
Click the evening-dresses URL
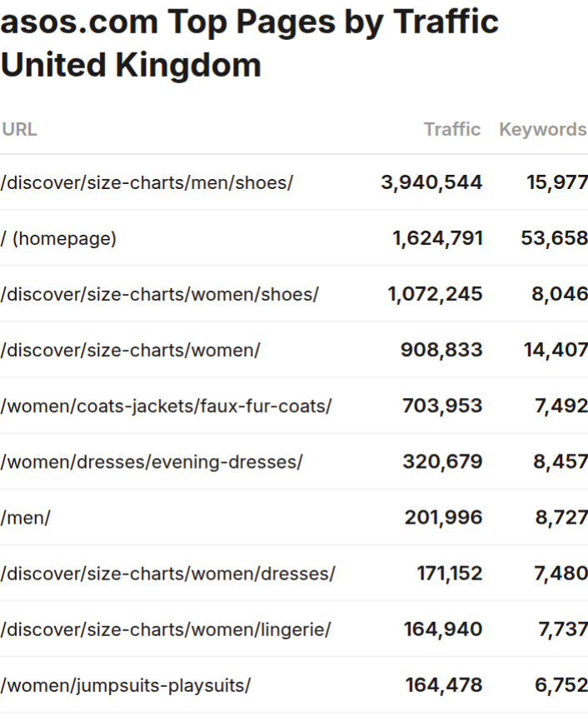click(151, 461)
